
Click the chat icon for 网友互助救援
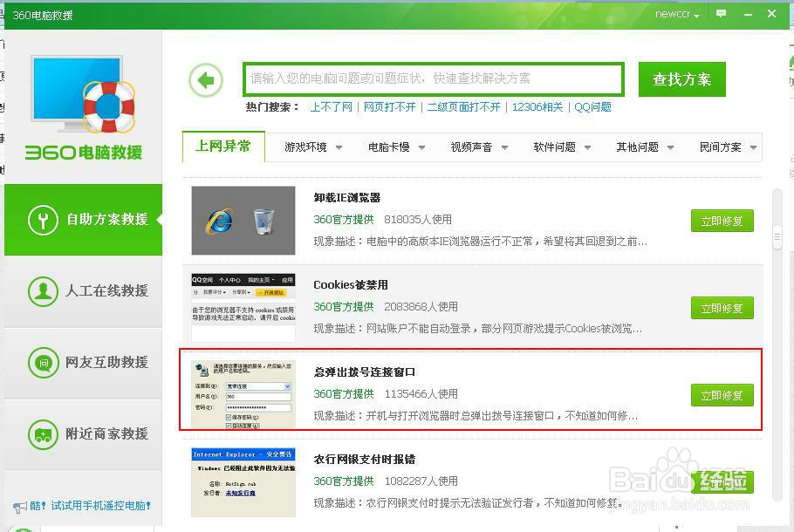[43, 363]
